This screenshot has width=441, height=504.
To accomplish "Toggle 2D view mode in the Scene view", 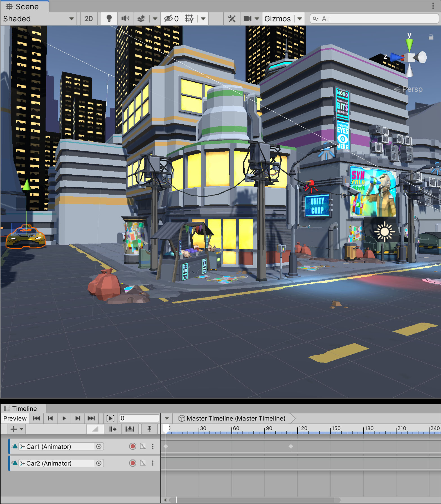I will click(x=89, y=19).
